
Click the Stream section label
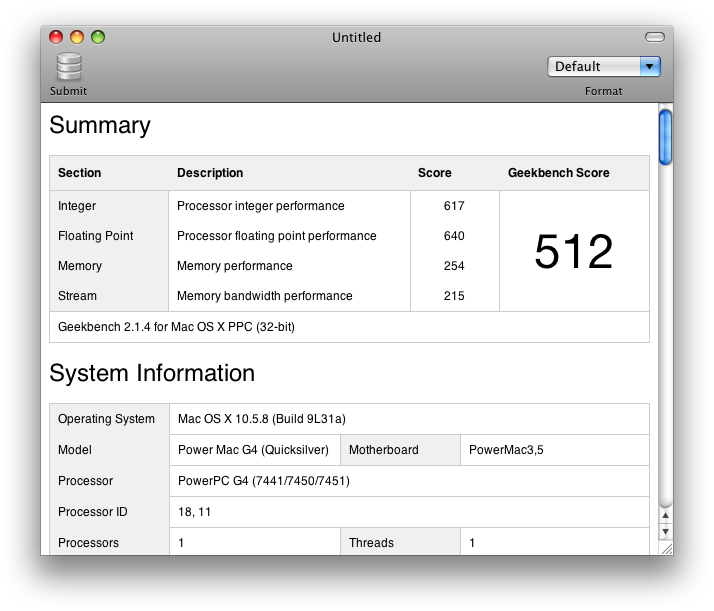[x=77, y=296]
